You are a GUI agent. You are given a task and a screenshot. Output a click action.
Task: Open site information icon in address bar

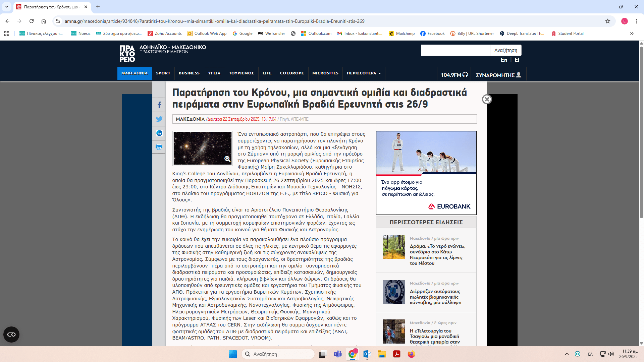(x=58, y=21)
